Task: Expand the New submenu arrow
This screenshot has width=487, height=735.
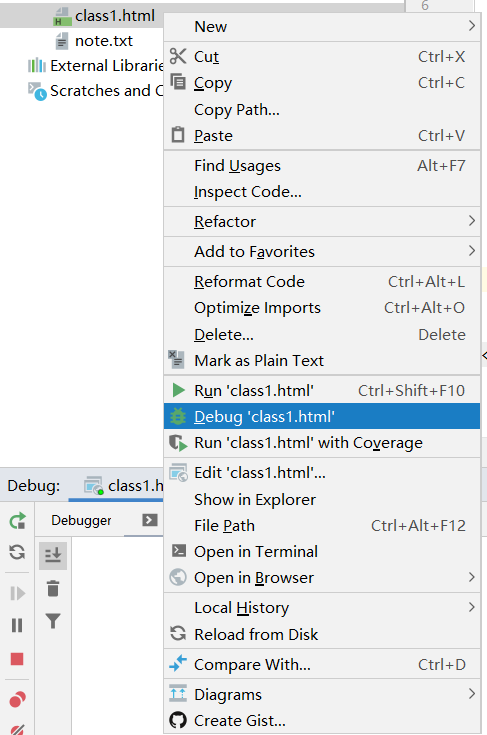Action: pyautogui.click(x=472, y=26)
